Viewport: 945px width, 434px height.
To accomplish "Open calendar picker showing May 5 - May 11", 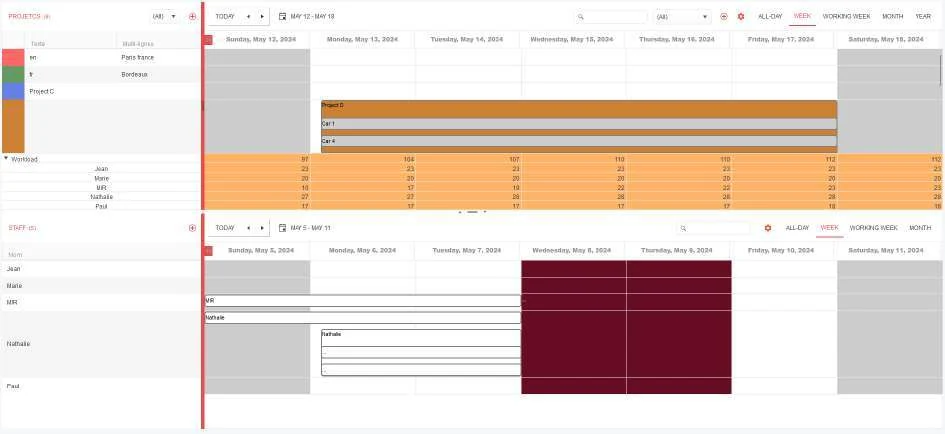I will pos(305,228).
